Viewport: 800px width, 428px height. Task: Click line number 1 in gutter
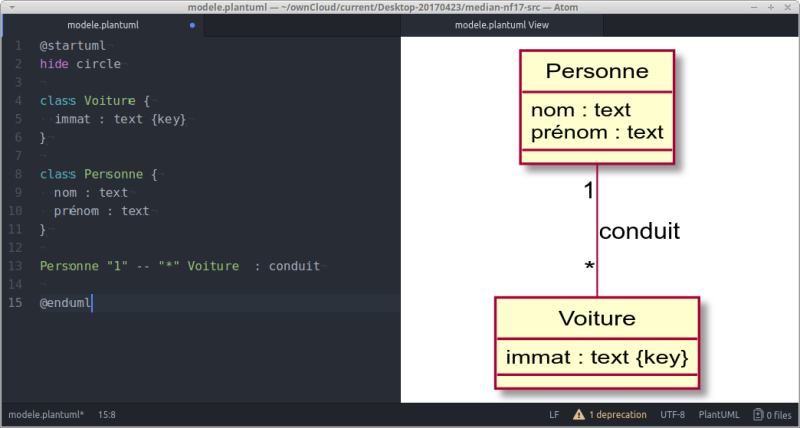tap(18, 46)
